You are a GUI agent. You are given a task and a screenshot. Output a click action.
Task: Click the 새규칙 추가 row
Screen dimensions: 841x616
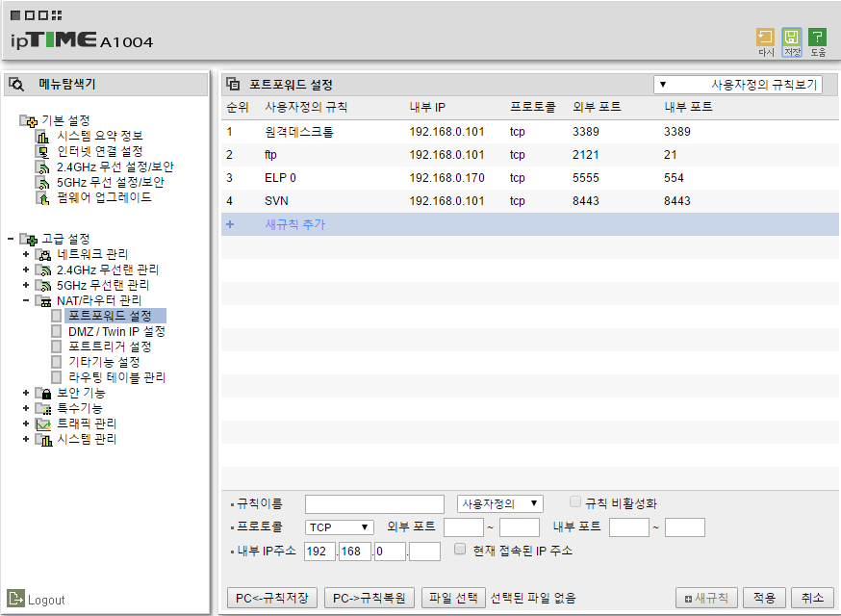pyautogui.click(x=530, y=224)
